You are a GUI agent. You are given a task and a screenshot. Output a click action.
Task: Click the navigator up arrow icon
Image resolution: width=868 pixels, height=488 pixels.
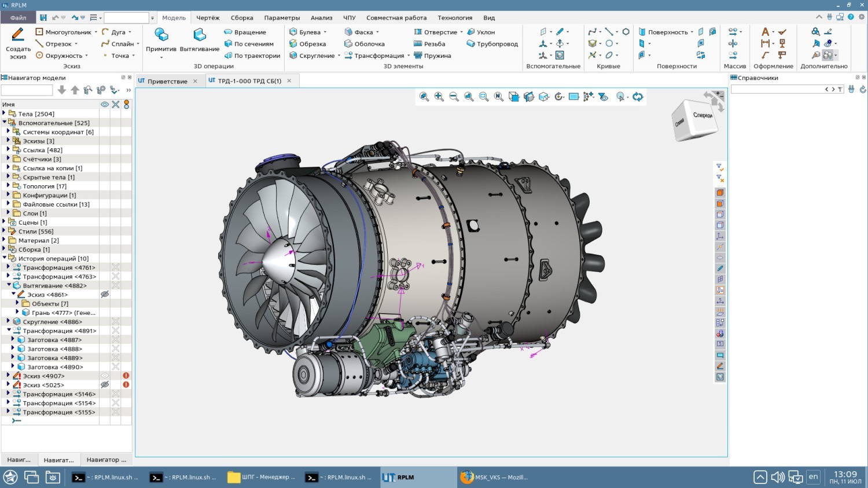tap(75, 90)
